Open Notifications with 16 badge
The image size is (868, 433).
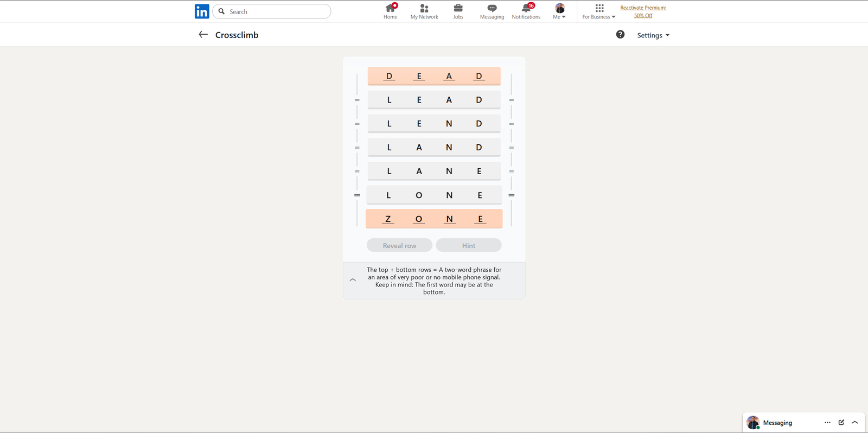click(526, 11)
